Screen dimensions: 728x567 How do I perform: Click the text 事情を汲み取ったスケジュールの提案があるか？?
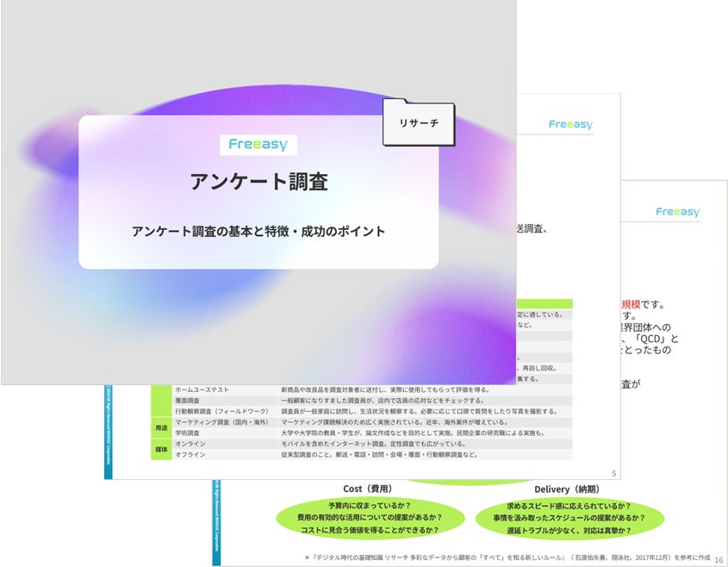(569, 518)
